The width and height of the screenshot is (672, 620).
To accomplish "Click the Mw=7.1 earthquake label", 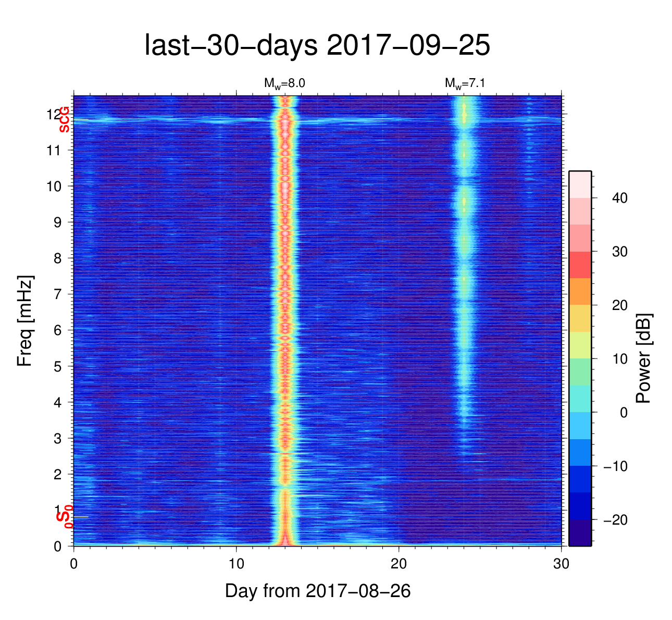I will [465, 83].
